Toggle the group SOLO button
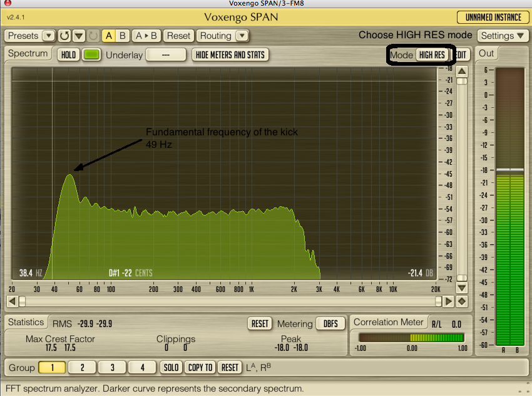532x396 pixels. tap(171, 367)
